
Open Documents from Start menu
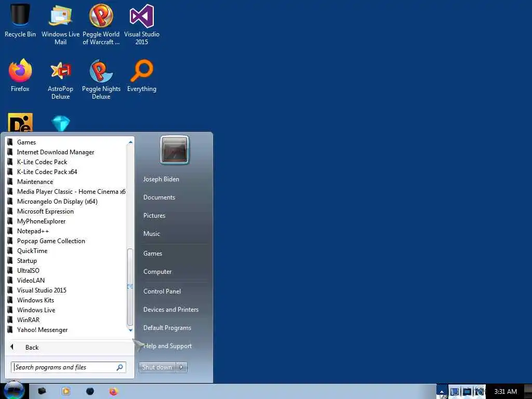[159, 197]
